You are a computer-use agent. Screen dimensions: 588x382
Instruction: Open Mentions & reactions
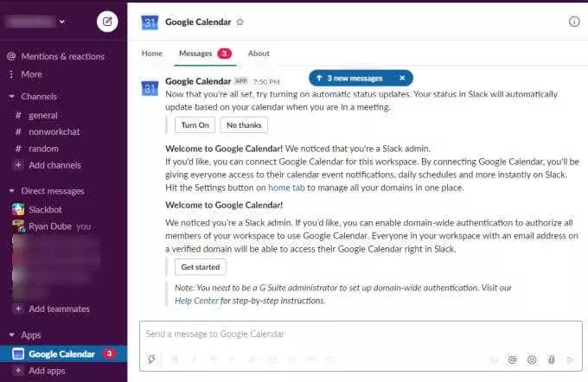coord(63,56)
